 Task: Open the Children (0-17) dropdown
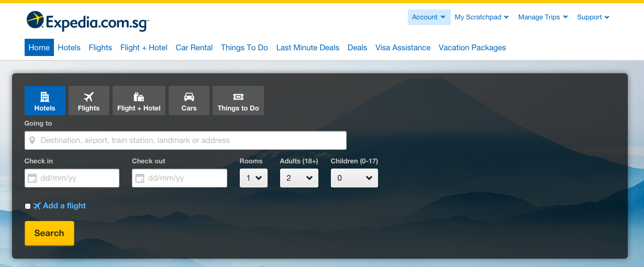354,178
